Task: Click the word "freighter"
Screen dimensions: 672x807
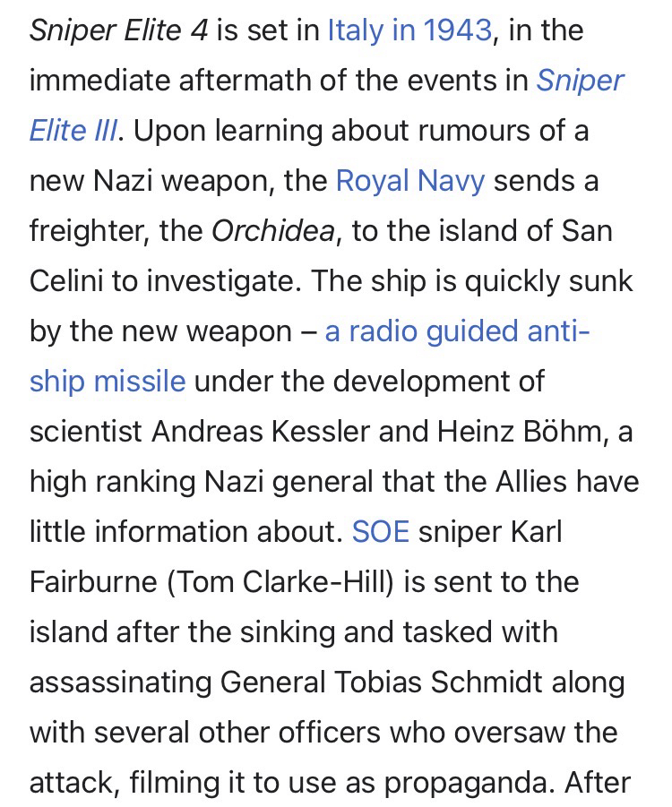Action: coord(85,231)
